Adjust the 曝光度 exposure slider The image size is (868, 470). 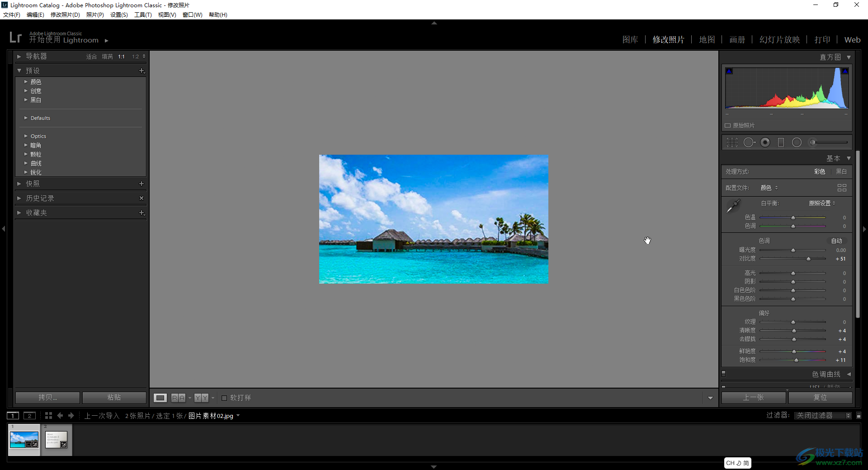click(x=793, y=250)
